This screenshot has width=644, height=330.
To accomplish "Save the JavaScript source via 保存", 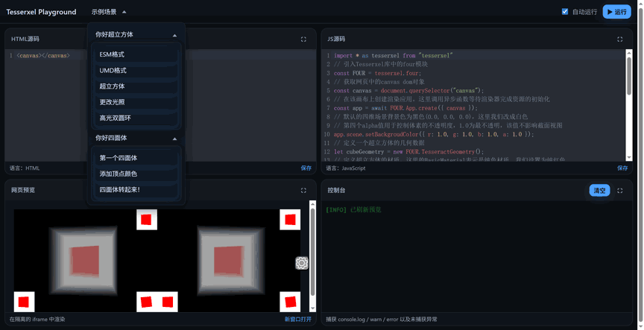I will [x=622, y=168].
